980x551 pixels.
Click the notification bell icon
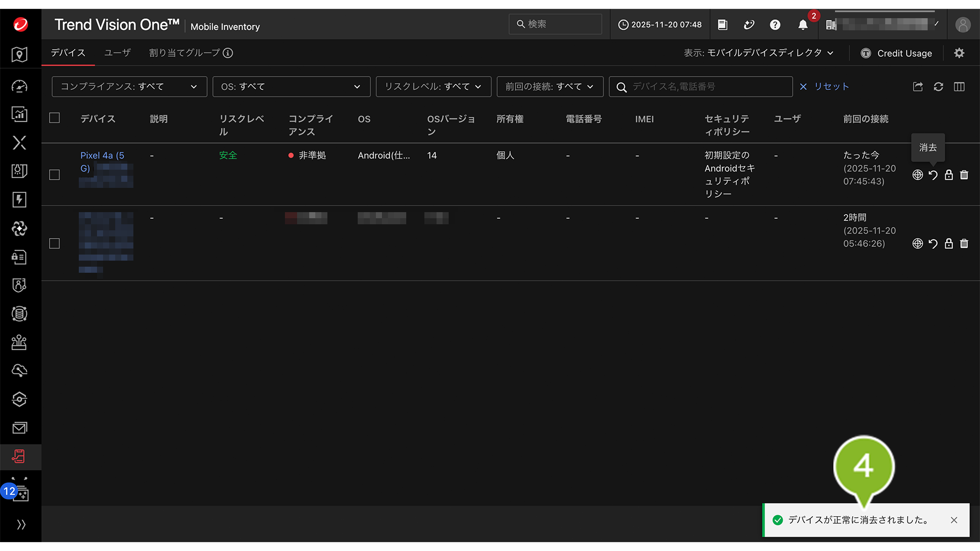pyautogui.click(x=803, y=25)
